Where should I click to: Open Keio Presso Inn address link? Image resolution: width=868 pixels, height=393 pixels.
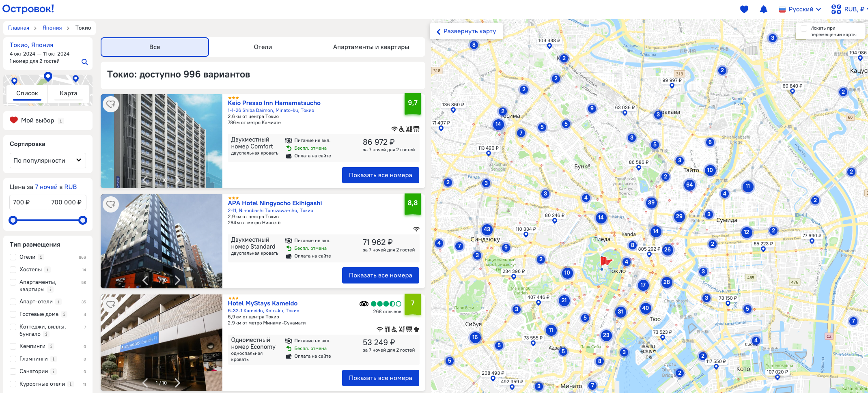pos(271,110)
